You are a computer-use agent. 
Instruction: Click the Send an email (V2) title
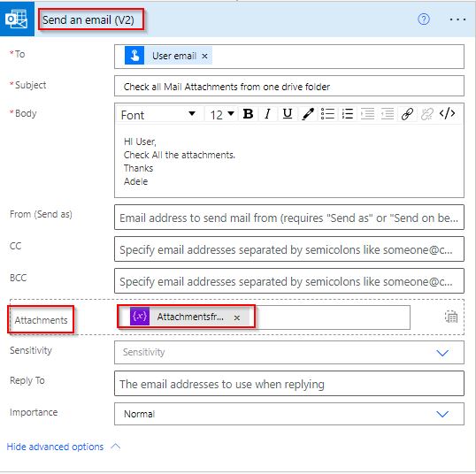(88, 20)
